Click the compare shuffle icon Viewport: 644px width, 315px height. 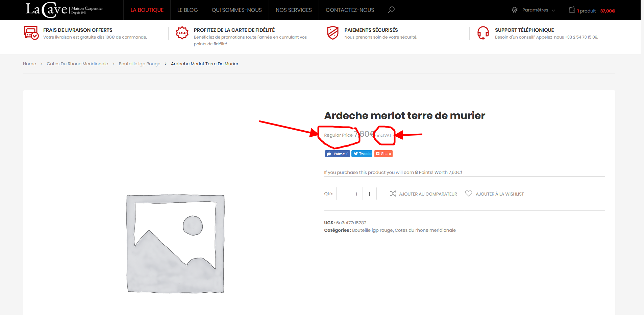coord(393,194)
